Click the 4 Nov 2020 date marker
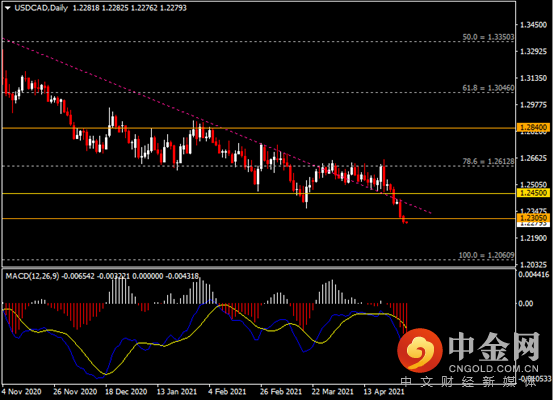Screen dimensions: 554x400 pos(21,392)
